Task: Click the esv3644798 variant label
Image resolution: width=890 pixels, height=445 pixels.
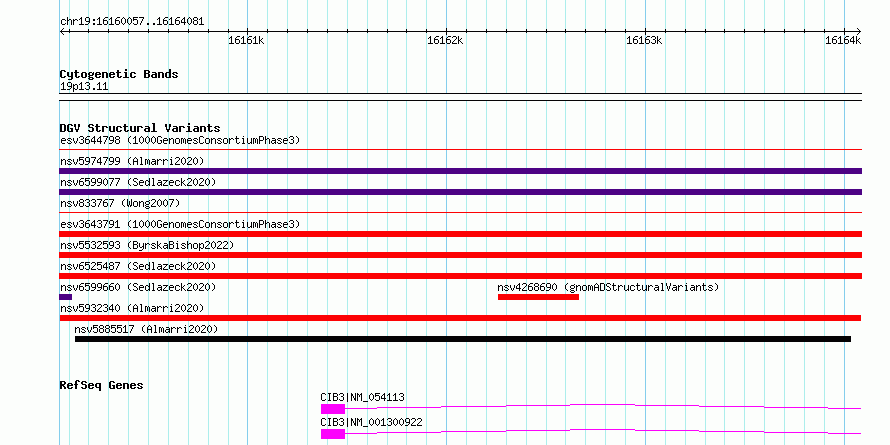Action: click(179, 140)
